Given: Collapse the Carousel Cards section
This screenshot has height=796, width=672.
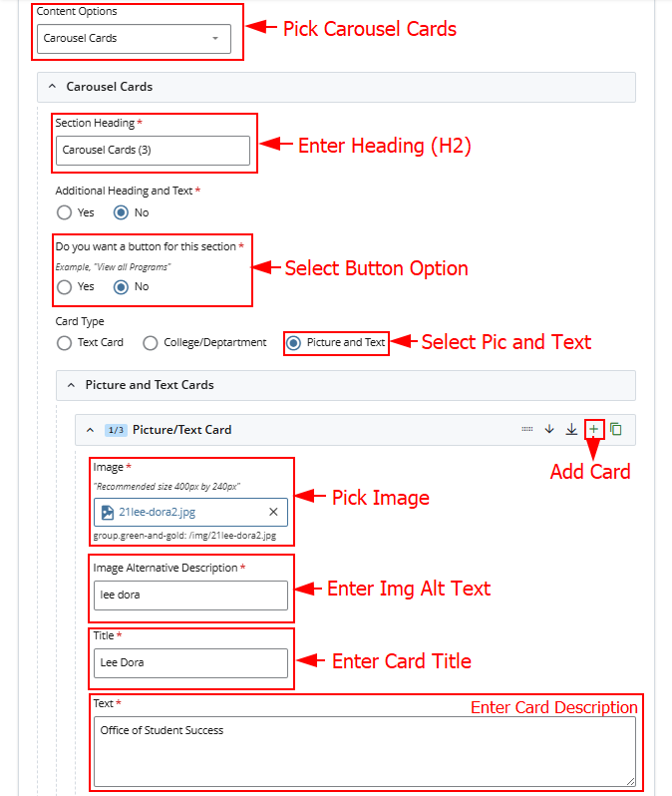Looking at the screenshot, I should pos(52,87).
